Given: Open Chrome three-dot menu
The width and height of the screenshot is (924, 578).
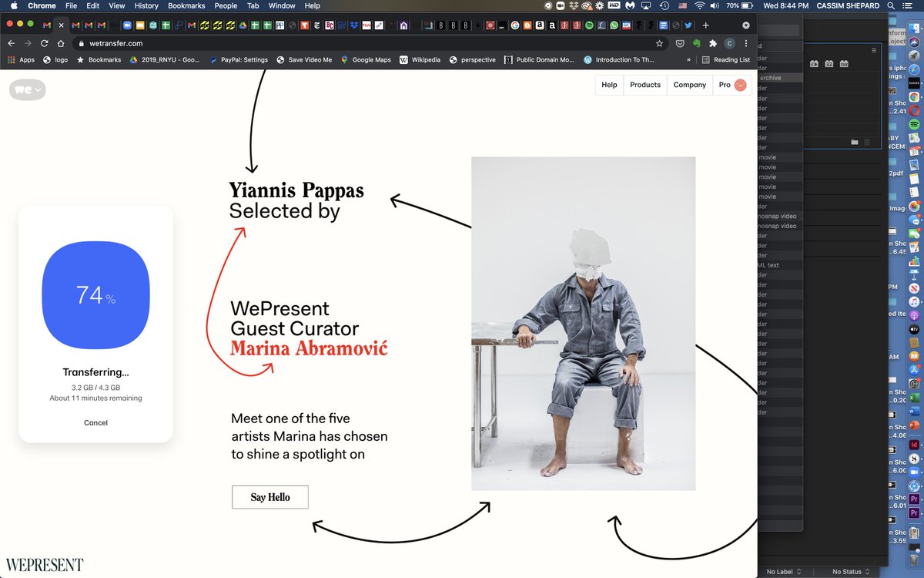Looking at the screenshot, I should [x=745, y=44].
